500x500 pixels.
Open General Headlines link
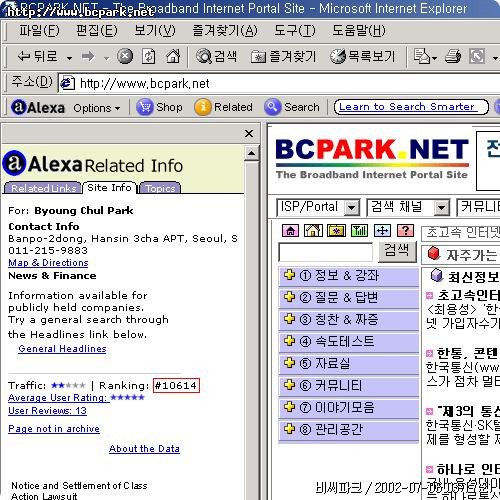coord(62,349)
